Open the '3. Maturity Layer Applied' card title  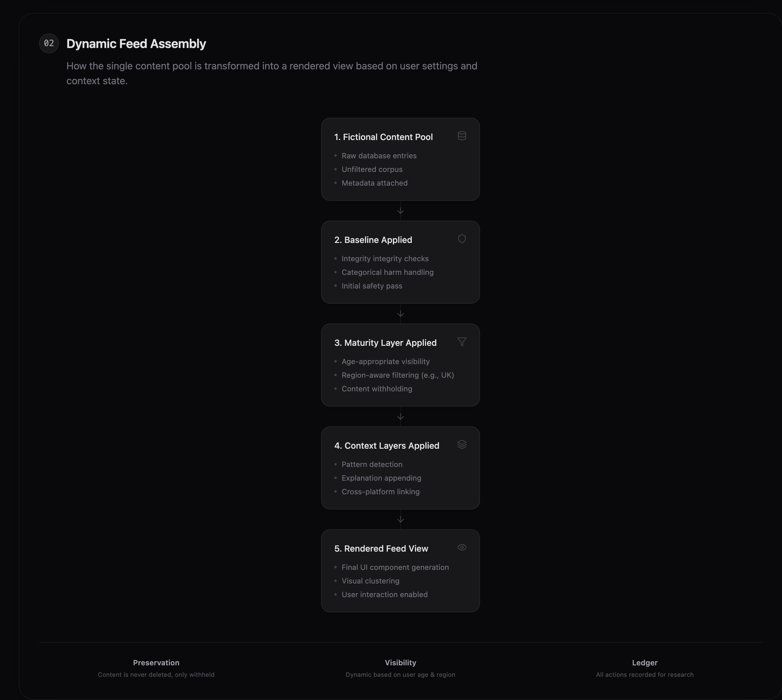coord(385,343)
